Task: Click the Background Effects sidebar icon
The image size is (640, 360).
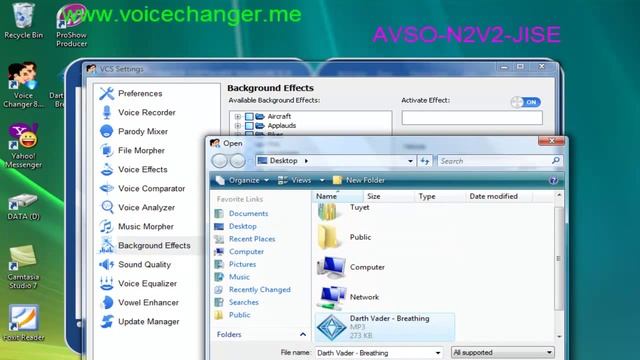Action: tap(107, 245)
